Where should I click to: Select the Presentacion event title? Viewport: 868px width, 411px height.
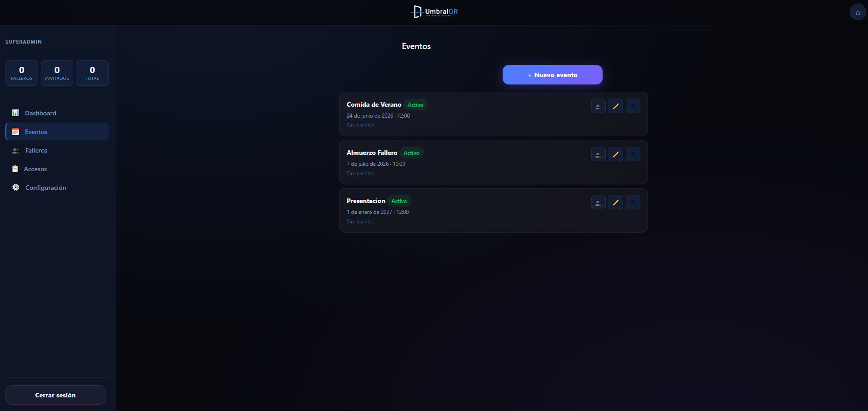click(x=366, y=201)
